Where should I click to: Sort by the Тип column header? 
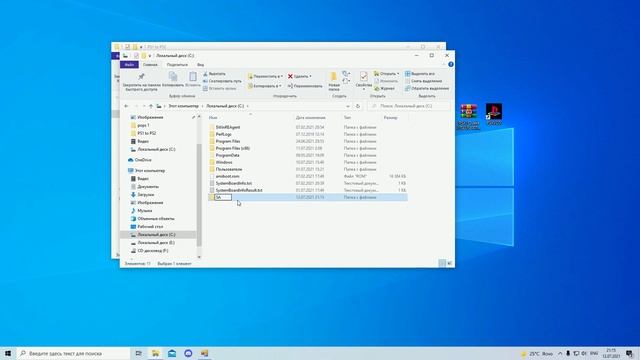click(x=347, y=118)
